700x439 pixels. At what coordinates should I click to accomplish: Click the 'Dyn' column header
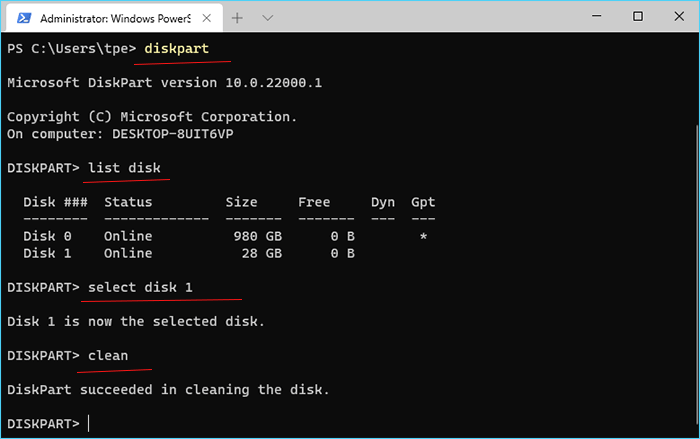tap(383, 202)
